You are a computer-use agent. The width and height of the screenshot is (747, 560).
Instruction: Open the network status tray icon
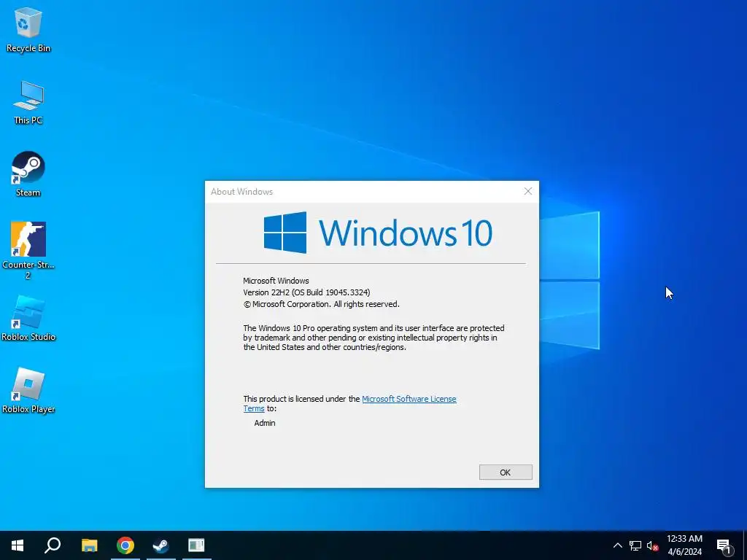[x=635, y=545]
